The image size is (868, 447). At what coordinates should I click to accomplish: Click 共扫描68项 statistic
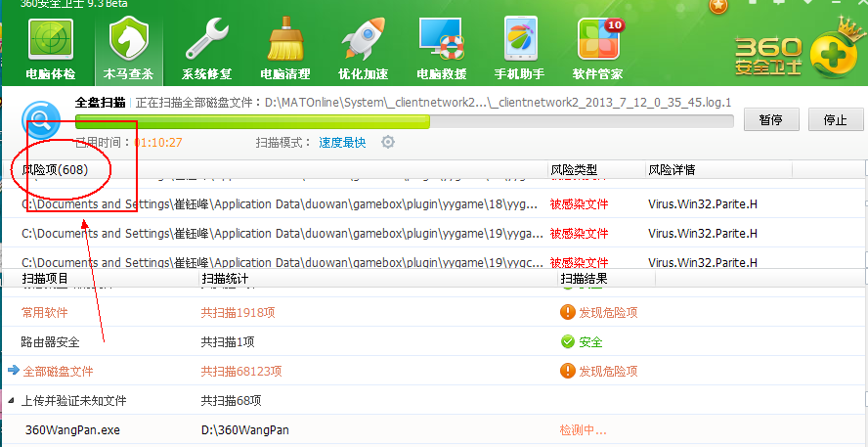tap(231, 400)
